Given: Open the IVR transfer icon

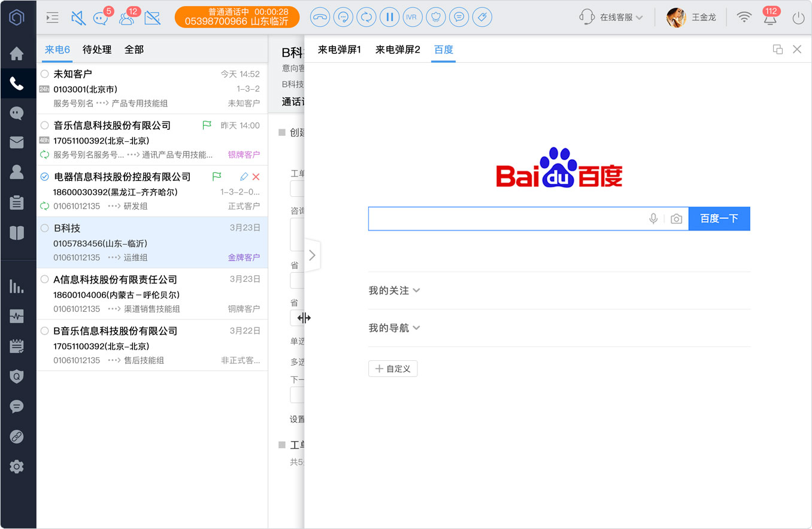Looking at the screenshot, I should point(413,17).
